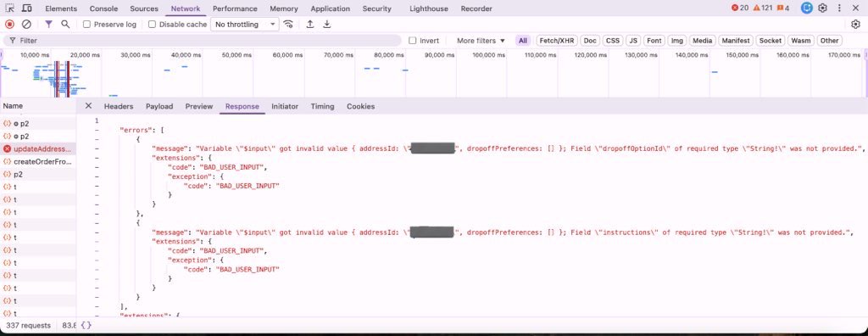The width and height of the screenshot is (868, 336).
Task: Filter requests by Manifest type
Action: (x=736, y=41)
